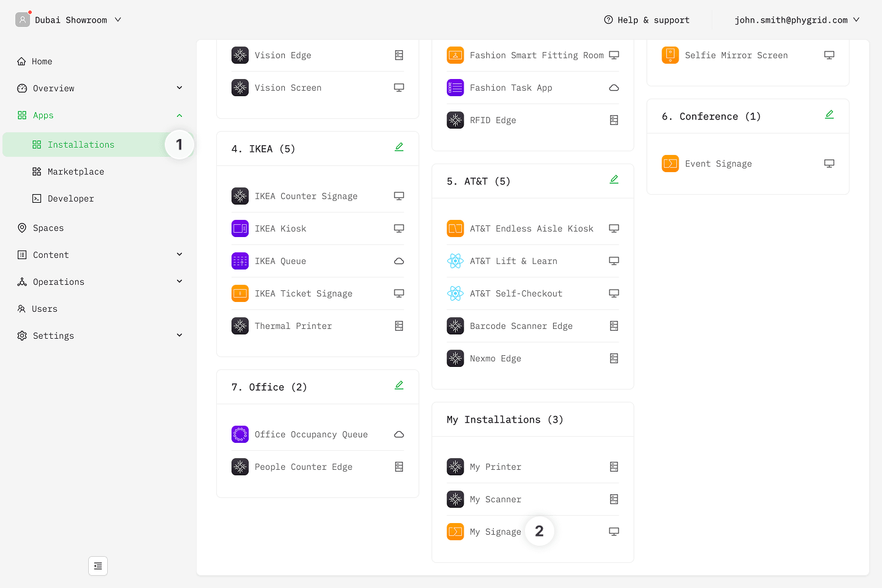Viewport: 882px width, 588px height.
Task: Click the sidebar collapse icon at bottom
Action: 98,566
